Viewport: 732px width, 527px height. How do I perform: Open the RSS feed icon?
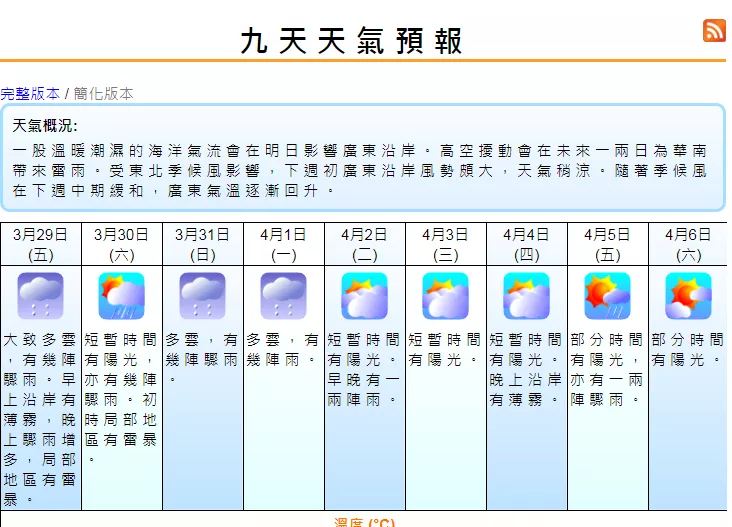(x=714, y=30)
